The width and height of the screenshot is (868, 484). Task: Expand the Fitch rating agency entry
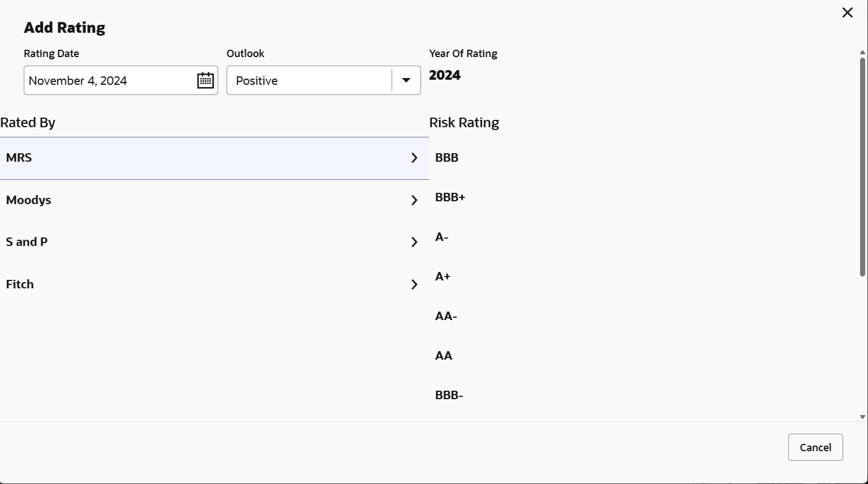(170, 284)
